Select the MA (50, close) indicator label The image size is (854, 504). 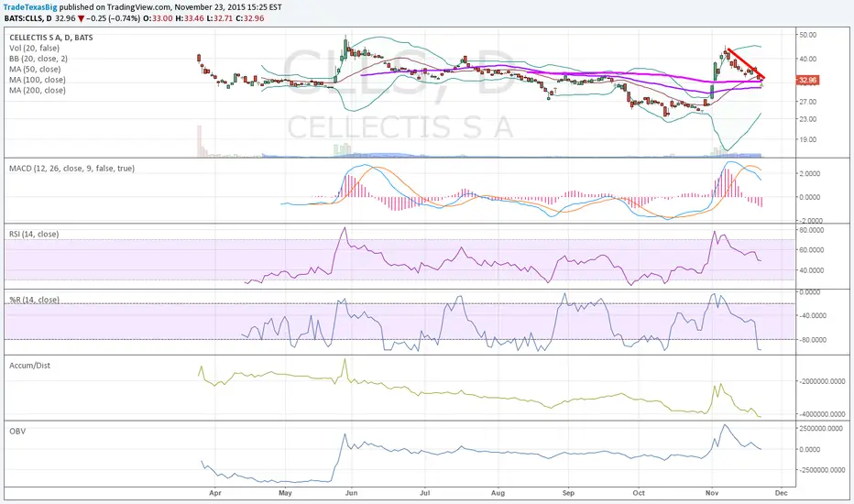(35, 70)
